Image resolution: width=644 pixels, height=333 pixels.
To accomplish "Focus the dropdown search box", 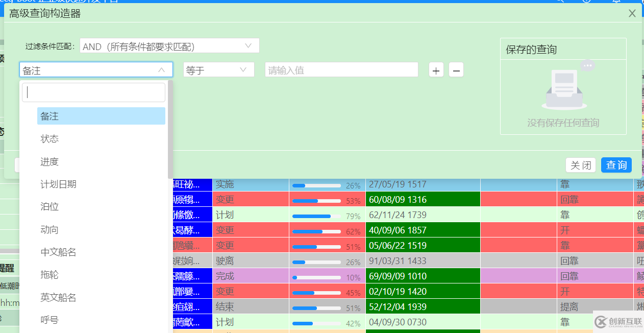I will pyautogui.click(x=93, y=92).
